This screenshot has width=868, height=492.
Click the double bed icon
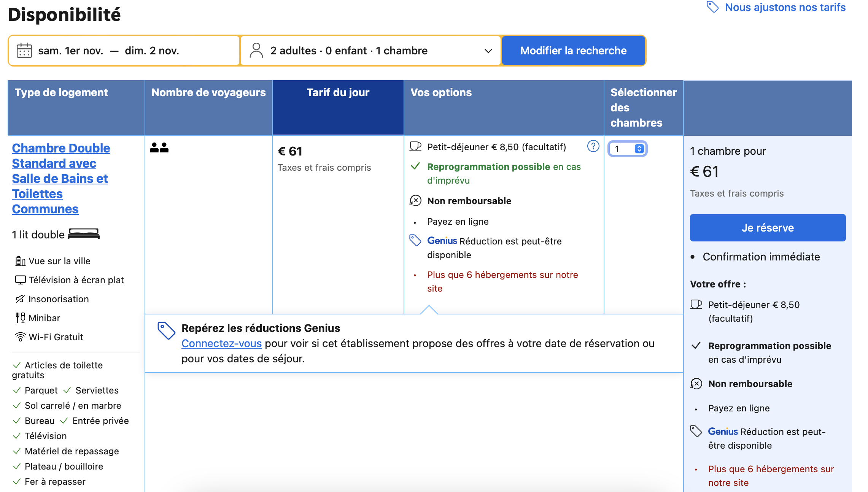click(84, 234)
